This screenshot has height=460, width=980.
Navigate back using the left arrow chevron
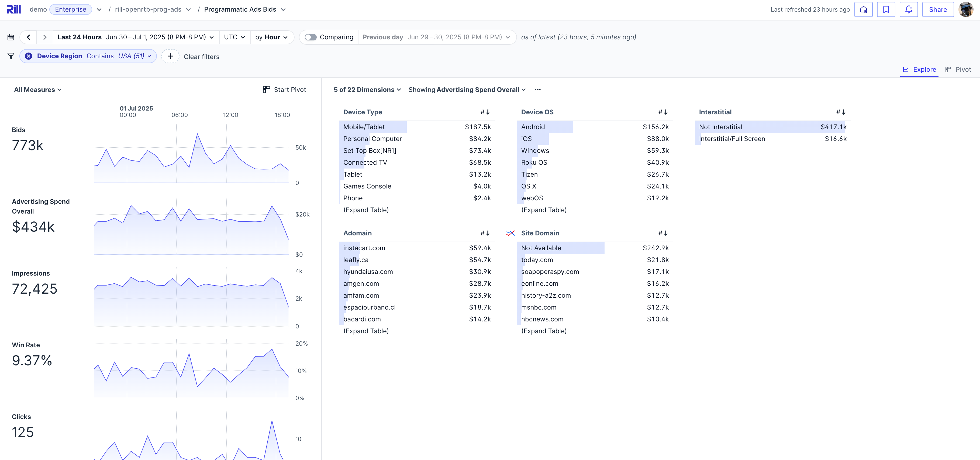pyautogui.click(x=28, y=37)
